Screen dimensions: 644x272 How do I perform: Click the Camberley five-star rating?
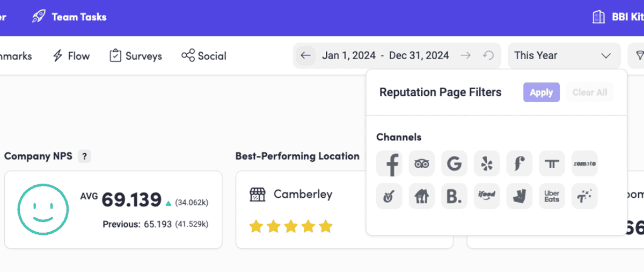pyautogui.click(x=291, y=226)
